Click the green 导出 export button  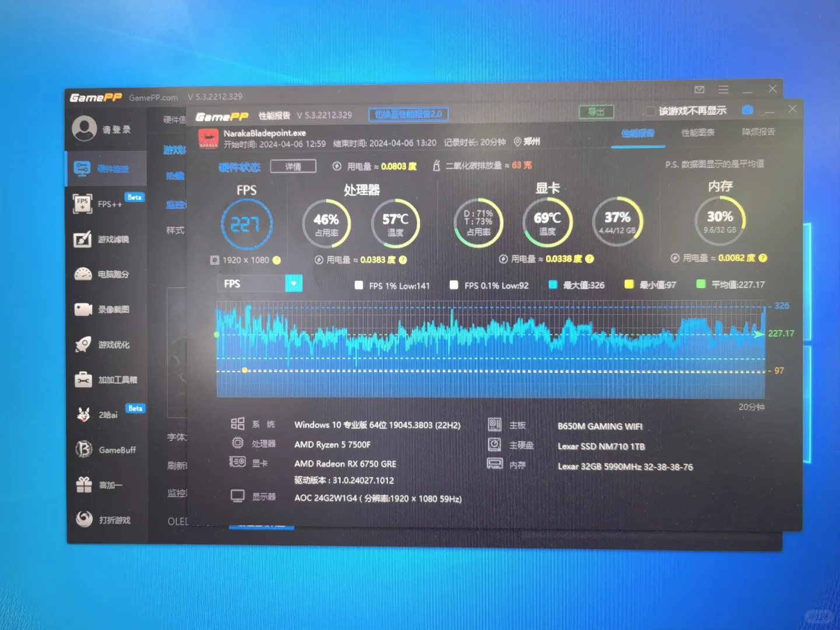point(596,111)
